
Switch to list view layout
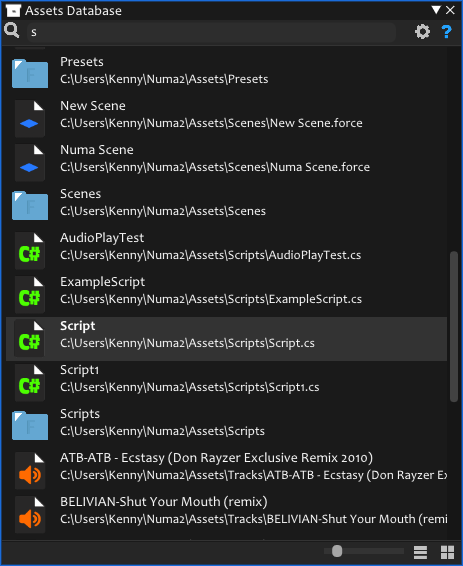(420, 552)
